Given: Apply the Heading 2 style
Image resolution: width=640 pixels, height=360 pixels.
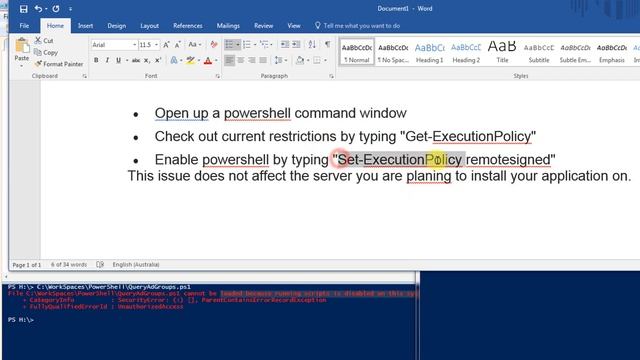Looking at the screenshot, I should 466,52.
